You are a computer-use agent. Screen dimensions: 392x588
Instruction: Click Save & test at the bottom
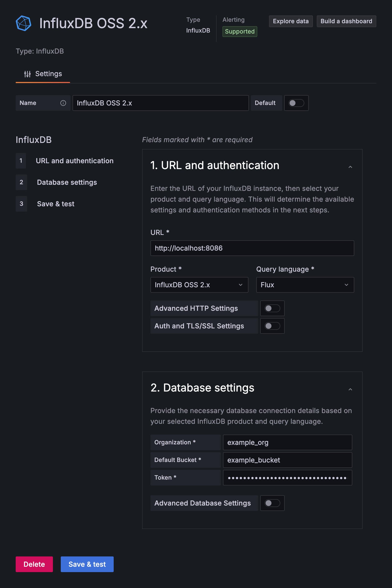coord(87,564)
